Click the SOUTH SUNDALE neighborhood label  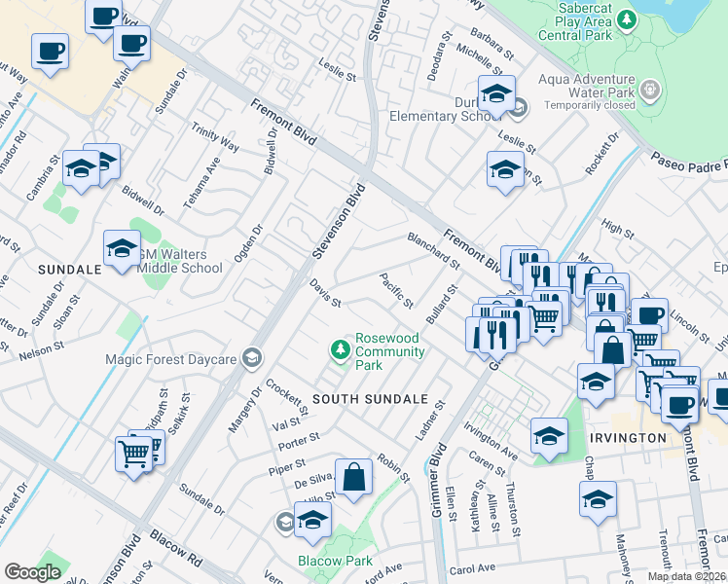[371, 399]
